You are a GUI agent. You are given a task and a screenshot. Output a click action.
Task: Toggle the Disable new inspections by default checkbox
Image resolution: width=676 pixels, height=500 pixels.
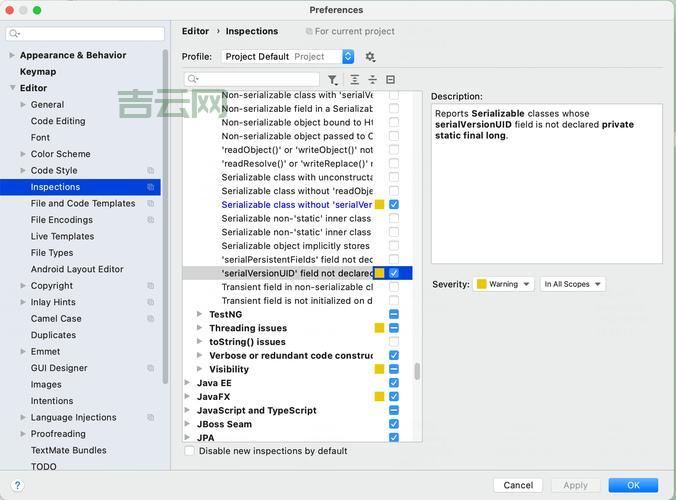point(190,451)
